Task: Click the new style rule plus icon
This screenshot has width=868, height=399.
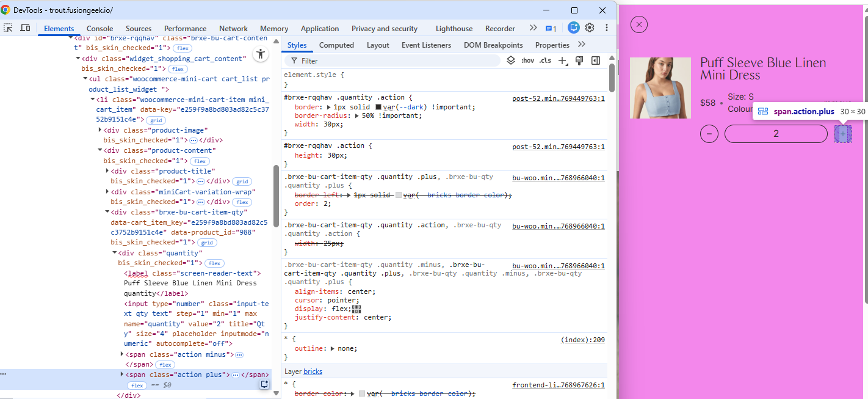Action: (563, 60)
